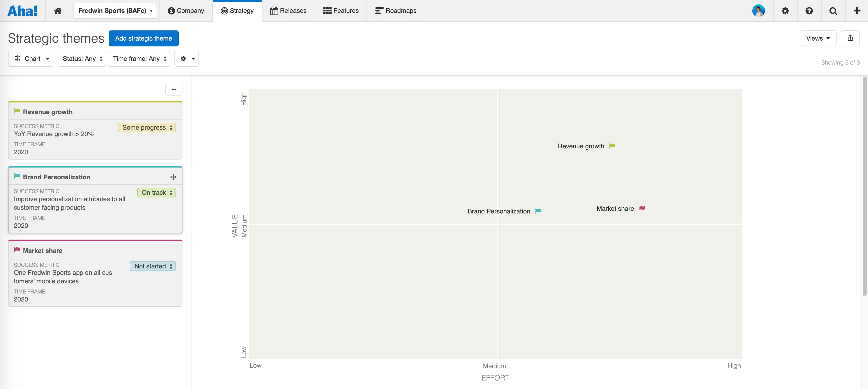
Task: Open the Status: Any filter
Action: (x=82, y=59)
